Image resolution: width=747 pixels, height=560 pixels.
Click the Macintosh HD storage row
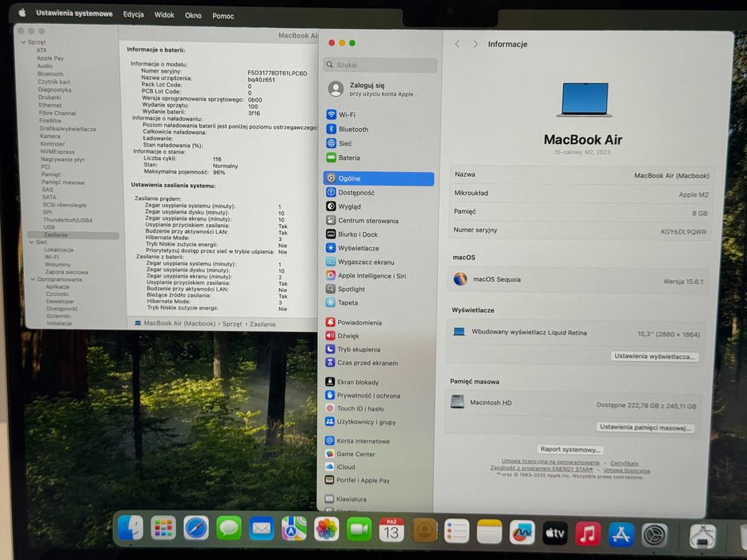[574, 403]
